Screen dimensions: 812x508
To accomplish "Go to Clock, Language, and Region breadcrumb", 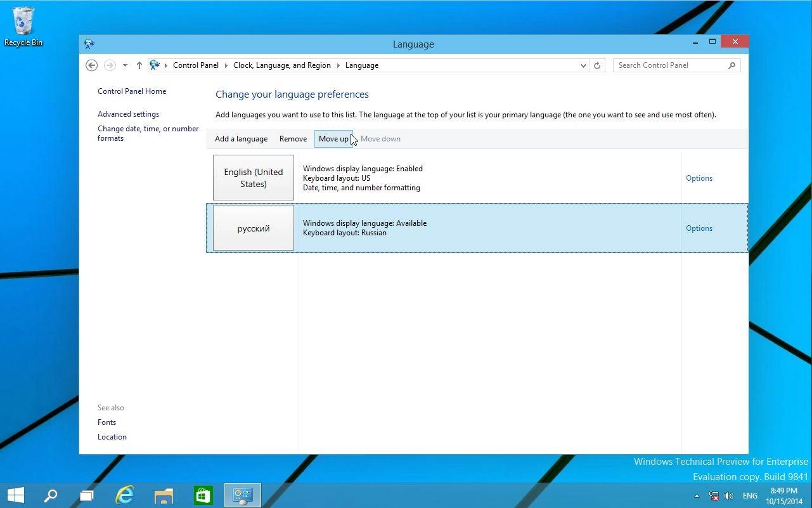I will 282,65.
